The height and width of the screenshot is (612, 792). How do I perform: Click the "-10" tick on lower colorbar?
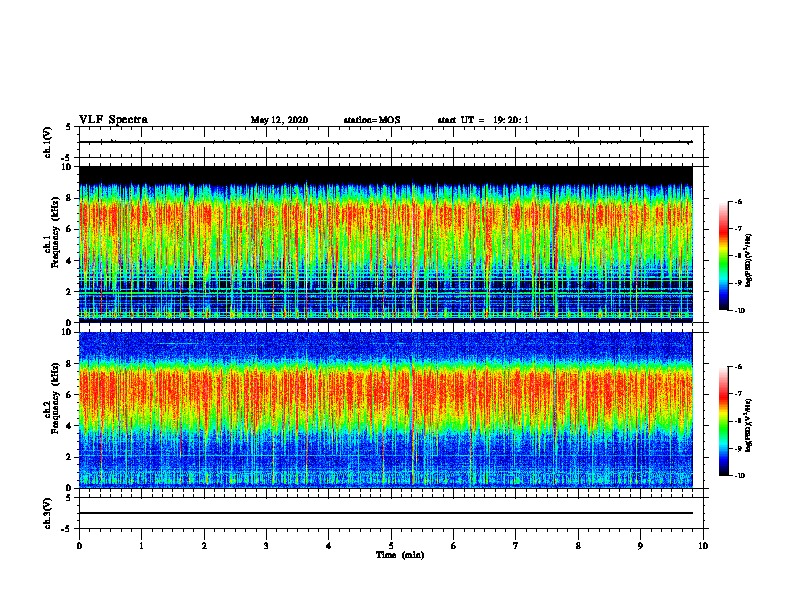point(739,476)
